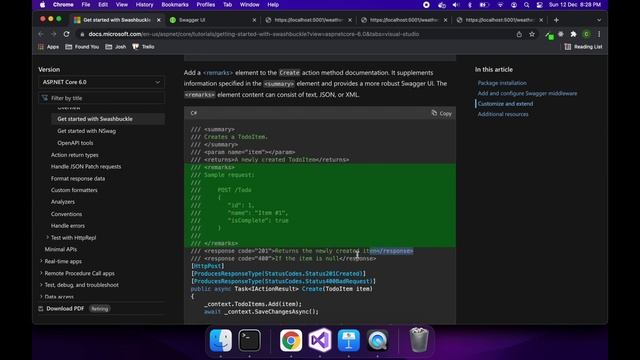Screen dimensions: 640x360
Task: Open the History menu
Action: tap(144, 5)
